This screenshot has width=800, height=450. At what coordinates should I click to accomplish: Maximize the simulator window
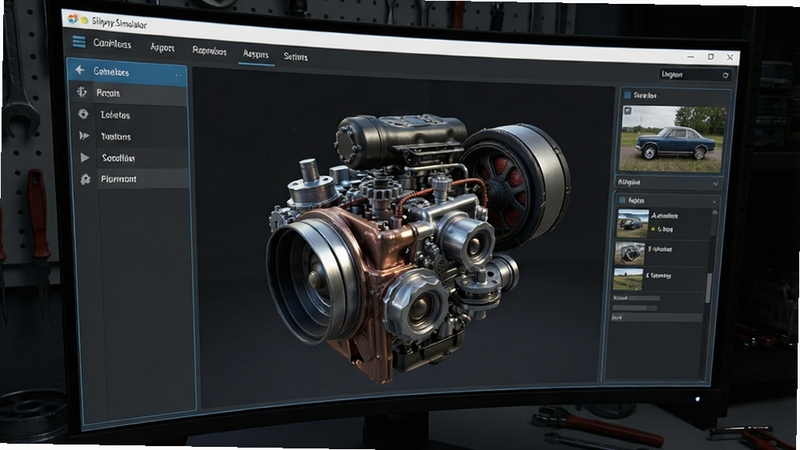point(711,57)
